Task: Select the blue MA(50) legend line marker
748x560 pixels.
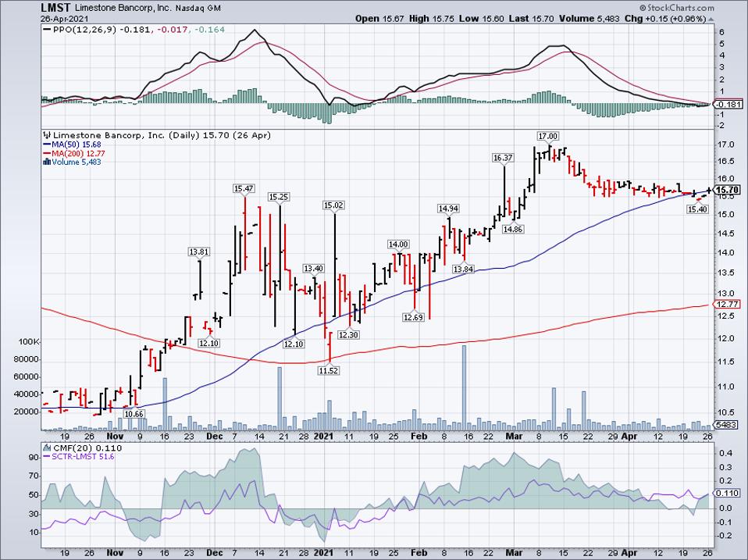Action: [47, 144]
